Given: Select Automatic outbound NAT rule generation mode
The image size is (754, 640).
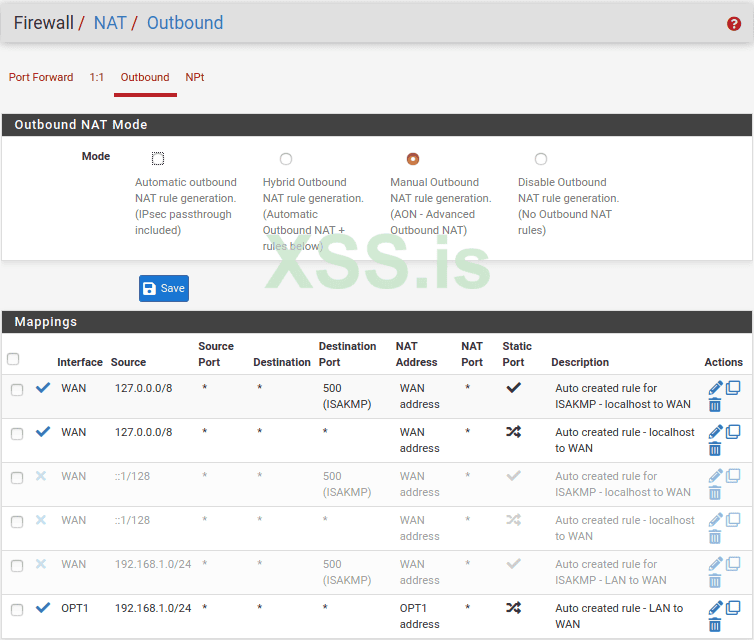Looking at the screenshot, I should pyautogui.click(x=158, y=159).
